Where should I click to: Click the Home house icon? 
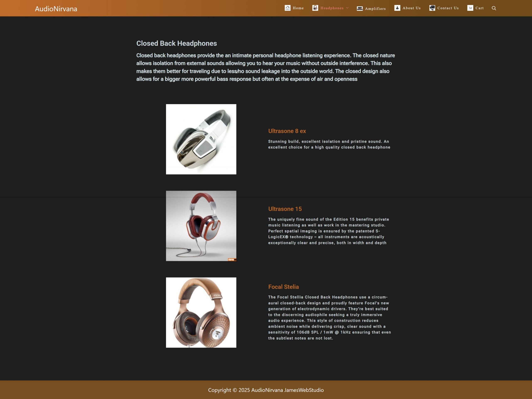(287, 8)
